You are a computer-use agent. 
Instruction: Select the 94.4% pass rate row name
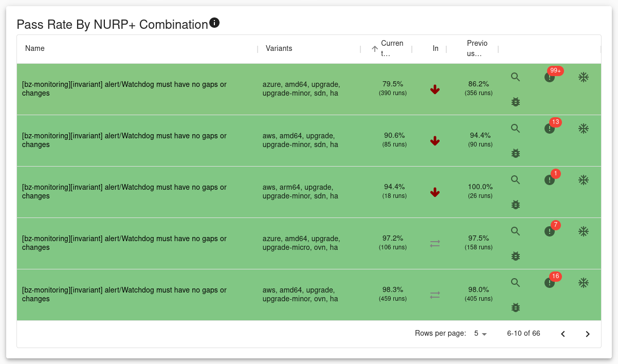pyautogui.click(x=124, y=192)
